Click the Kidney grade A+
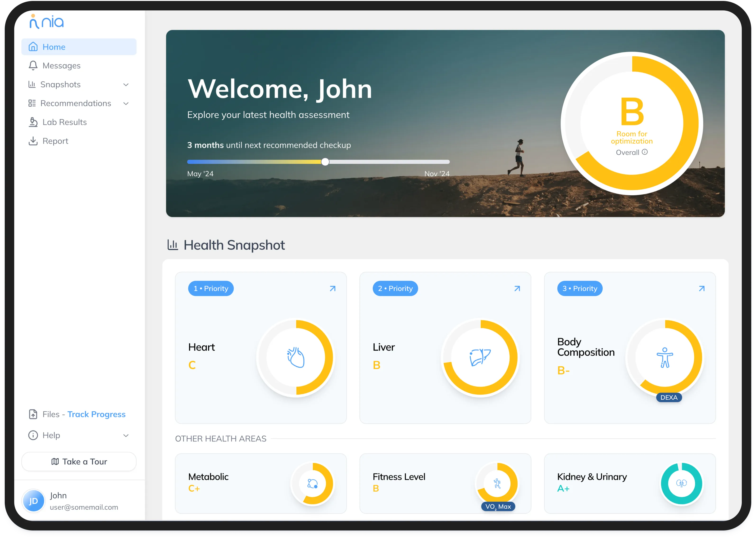Viewport: 756px width, 539px height. click(564, 489)
